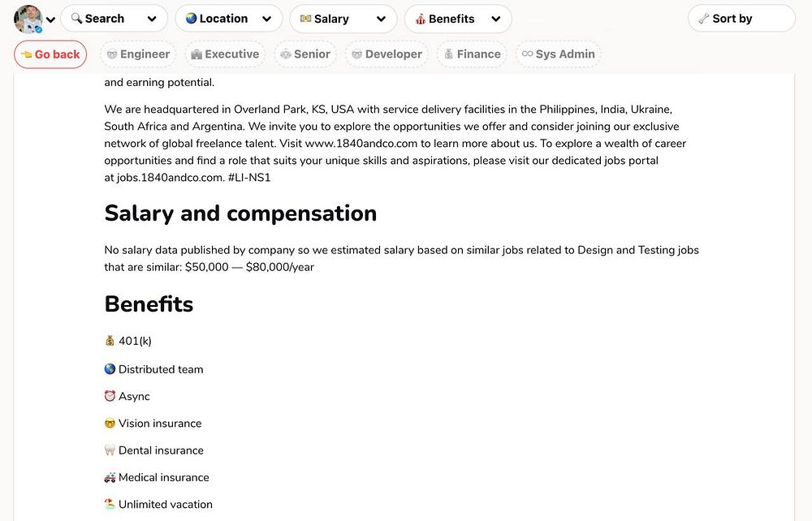Click the globe icon in Location

tap(192, 19)
